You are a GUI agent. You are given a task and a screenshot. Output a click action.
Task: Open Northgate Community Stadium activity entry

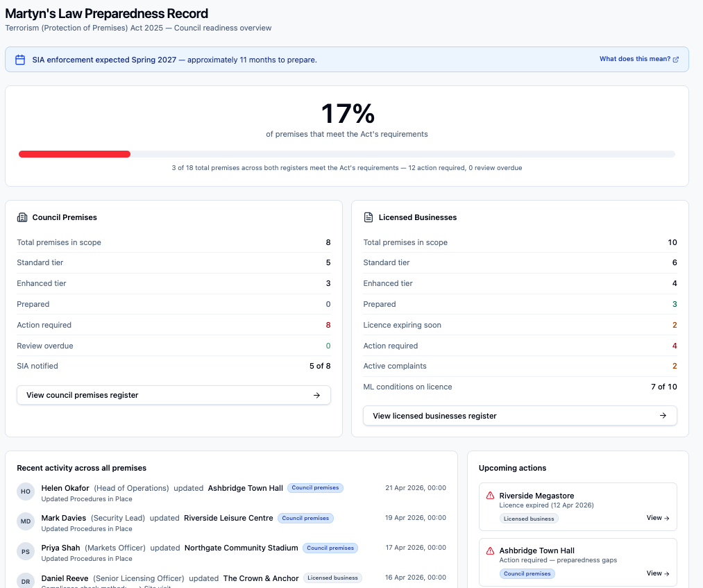pyautogui.click(x=242, y=548)
